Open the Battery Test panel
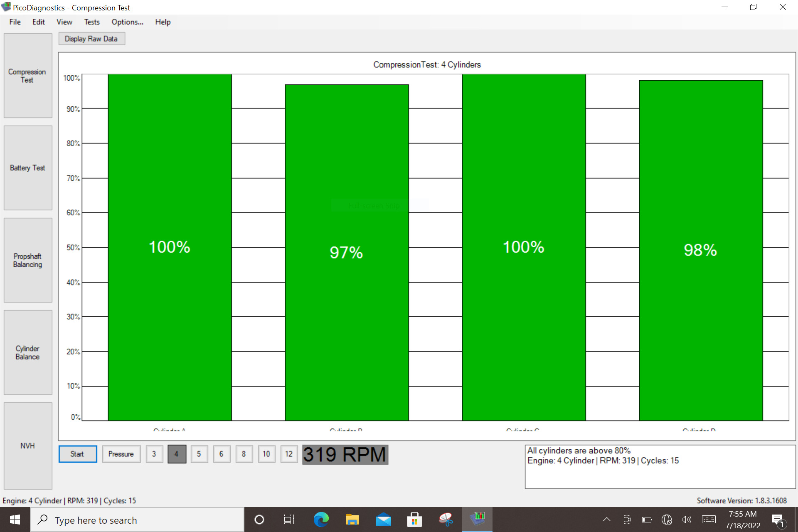This screenshot has width=798, height=532. (28, 168)
